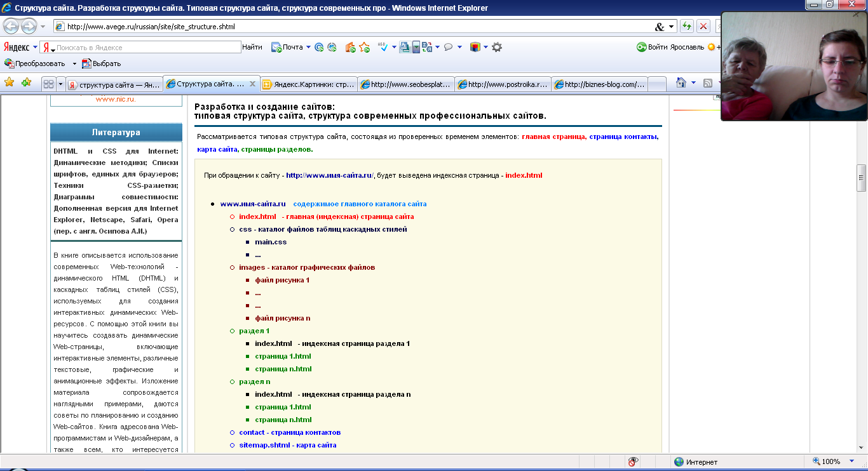Open the tab list dropdown arrow
This screenshot has height=471, width=868.
61,84
